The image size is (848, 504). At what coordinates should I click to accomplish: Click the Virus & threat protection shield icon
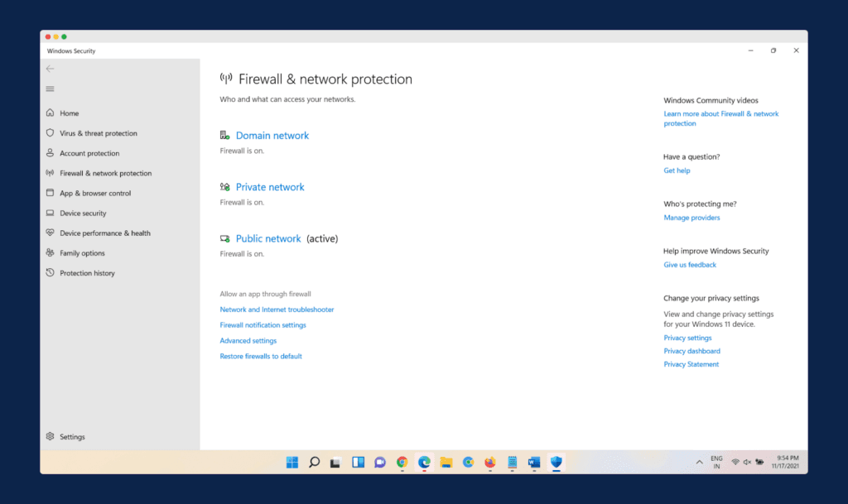tap(51, 133)
